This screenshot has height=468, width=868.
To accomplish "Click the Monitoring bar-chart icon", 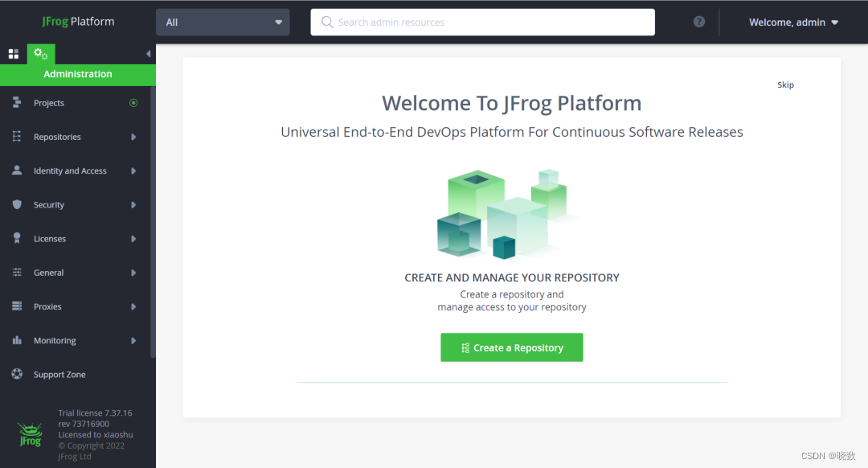I will pyautogui.click(x=18, y=340).
